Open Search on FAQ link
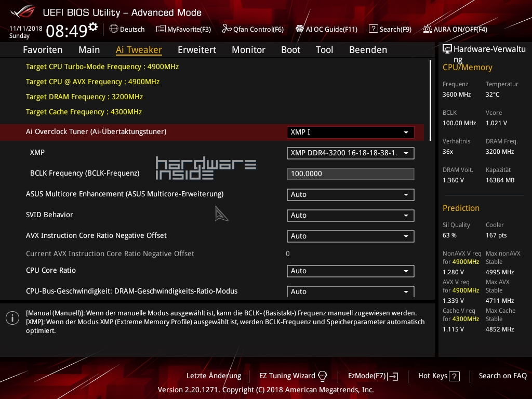Image resolution: width=532 pixels, height=399 pixels. (x=502, y=376)
